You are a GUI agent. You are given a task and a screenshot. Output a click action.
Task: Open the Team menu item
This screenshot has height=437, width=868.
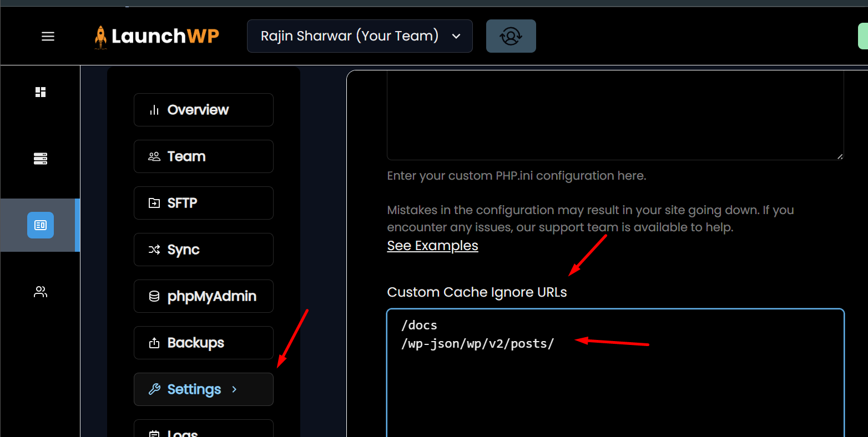point(203,156)
